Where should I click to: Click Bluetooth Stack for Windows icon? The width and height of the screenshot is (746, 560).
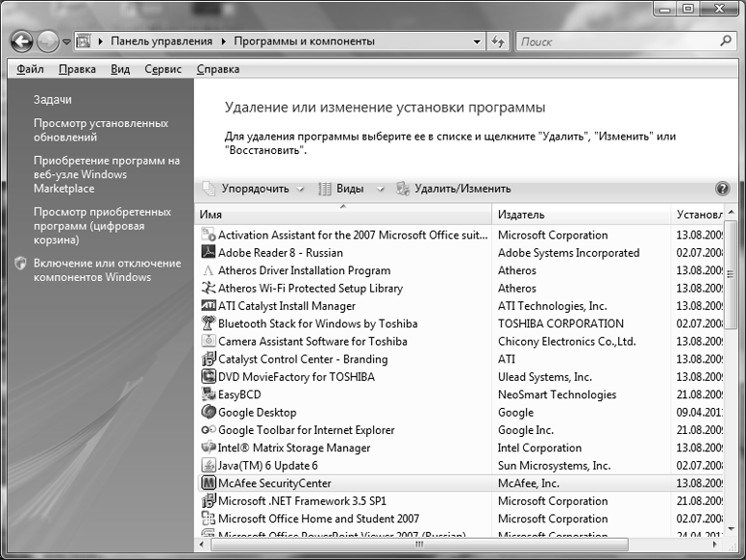pos(208,323)
